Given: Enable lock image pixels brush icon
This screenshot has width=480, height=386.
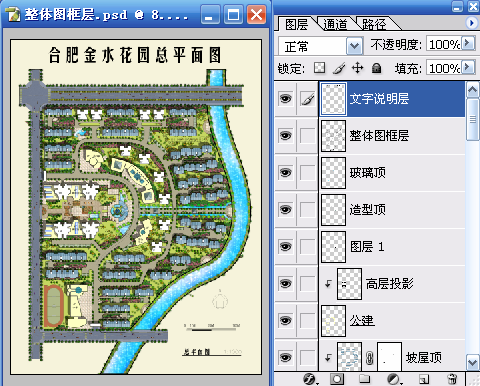Looking at the screenshot, I should click(x=339, y=68).
